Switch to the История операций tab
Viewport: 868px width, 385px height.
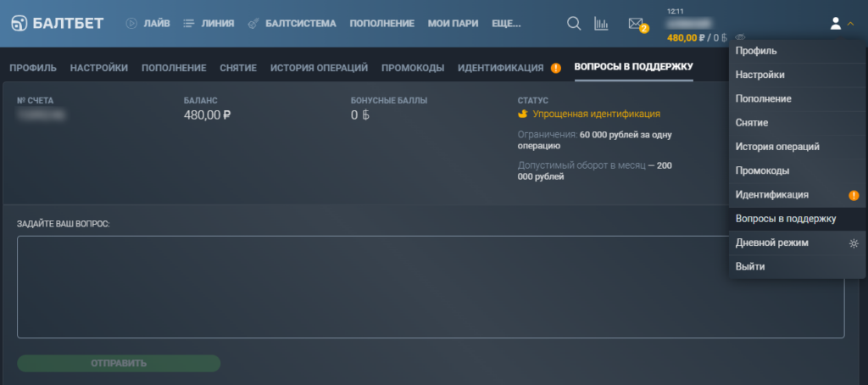point(319,68)
